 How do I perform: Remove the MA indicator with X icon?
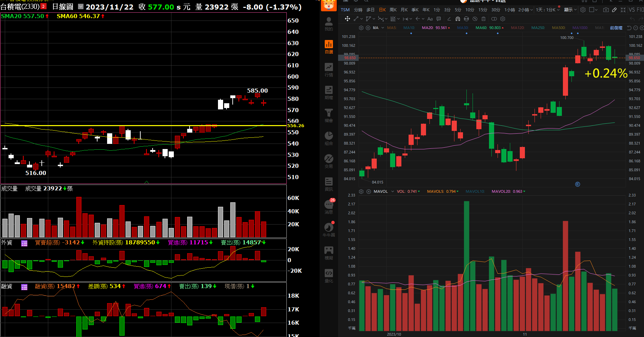tap(368, 28)
